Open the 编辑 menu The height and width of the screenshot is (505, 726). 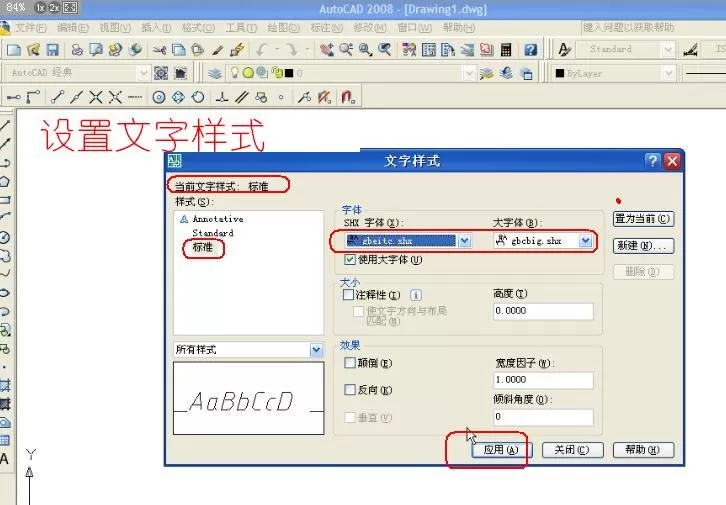coord(73,28)
